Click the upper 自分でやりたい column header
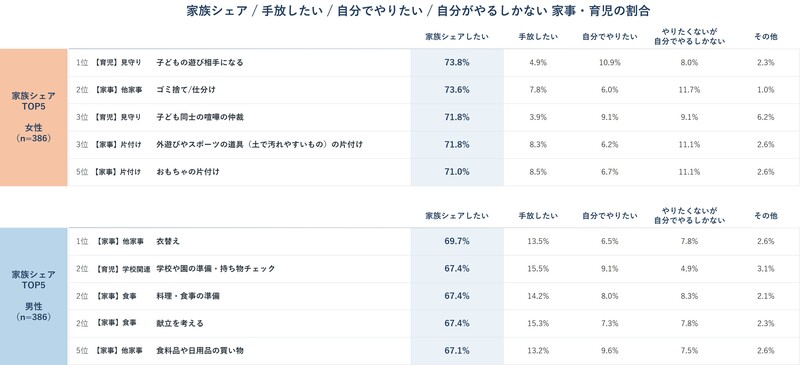This screenshot has width=800, height=365. point(610,37)
